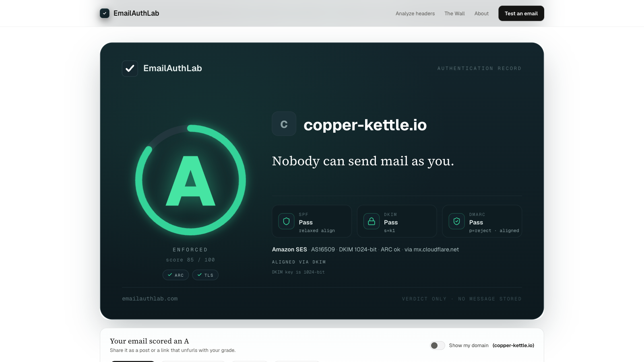This screenshot has width=644, height=362.
Task: Click the DMARC shield-check icon
Action: coord(456,221)
